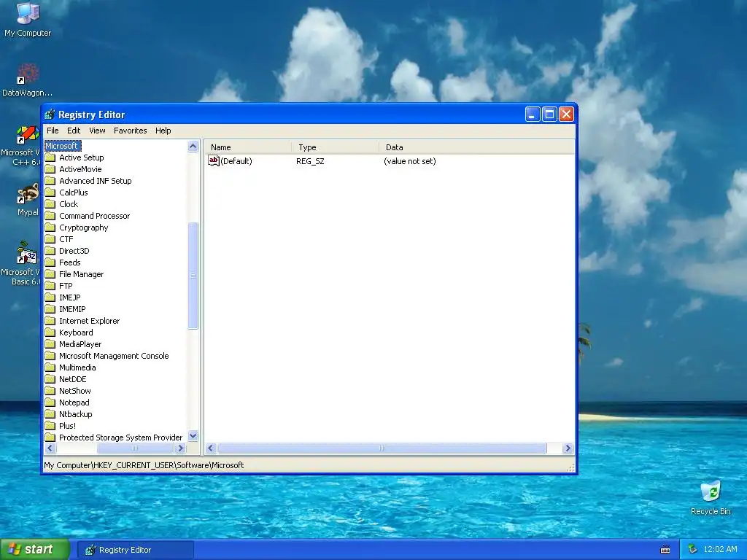Viewport: 747px width, 560px height.
Task: Click the Start button
Action: click(34, 550)
